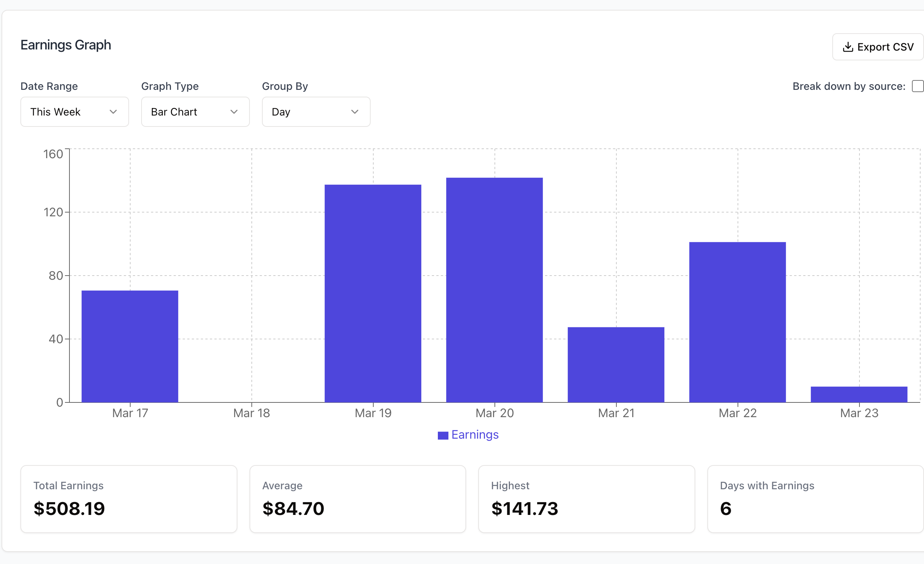Click the Days with Earnings card

tap(815, 499)
